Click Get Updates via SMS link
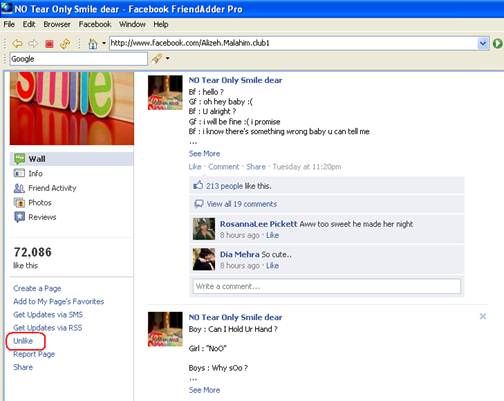 [48, 315]
